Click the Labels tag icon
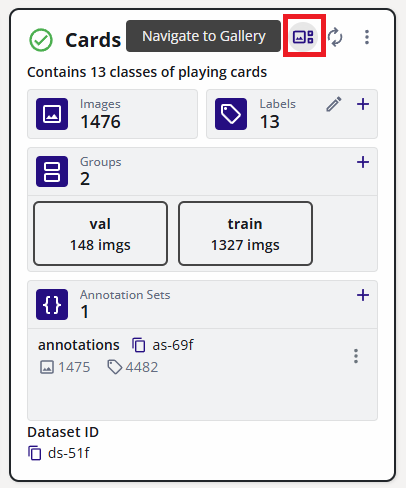Viewport: 406px width, 488px height. 231,114
